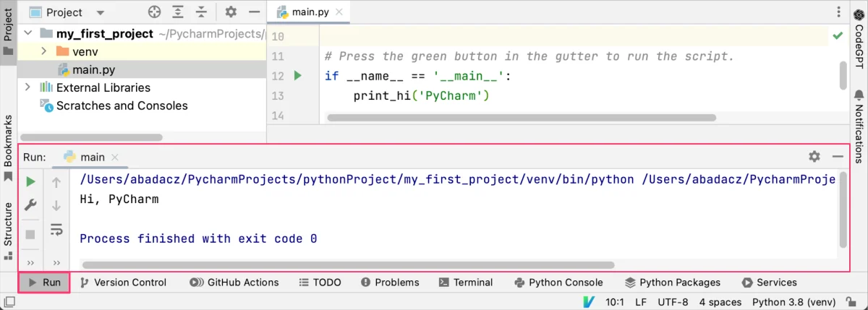Image resolution: width=868 pixels, height=310 pixels.
Task: Click the 'Hi, PyCharm' output line
Action: 119,199
